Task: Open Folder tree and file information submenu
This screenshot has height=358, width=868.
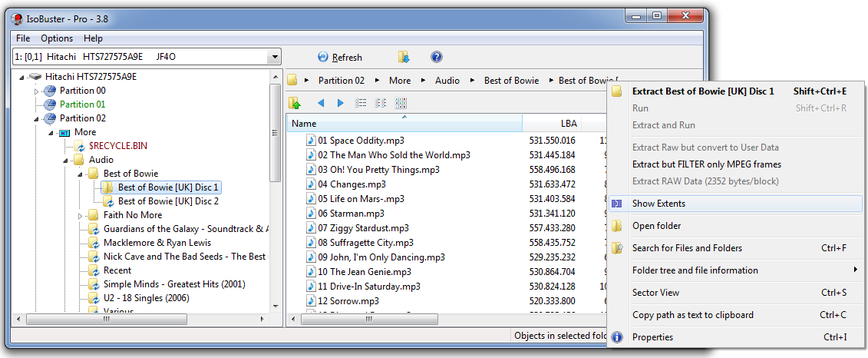Action: coord(735,270)
